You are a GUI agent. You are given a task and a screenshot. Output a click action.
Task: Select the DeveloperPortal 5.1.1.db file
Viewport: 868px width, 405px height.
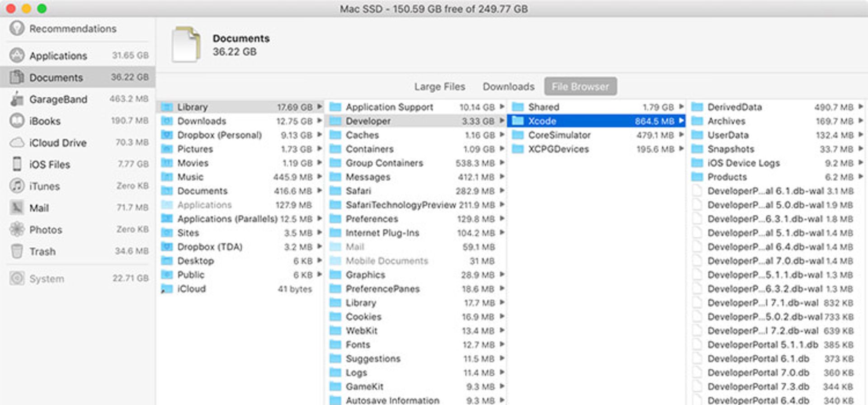[x=777, y=345]
